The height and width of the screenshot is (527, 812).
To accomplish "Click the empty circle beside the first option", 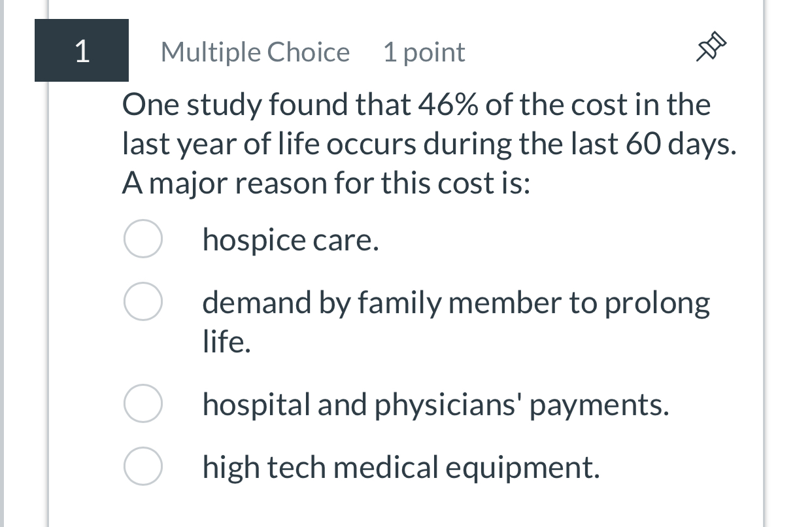I will [x=143, y=239].
